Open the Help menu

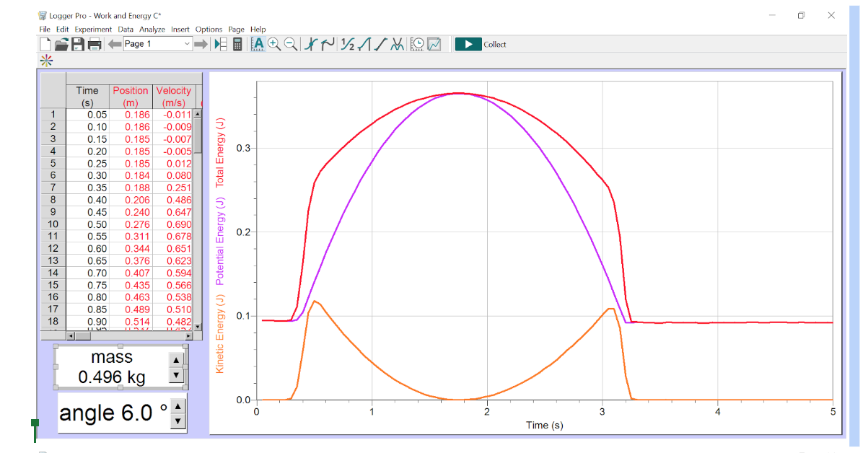[x=258, y=30]
